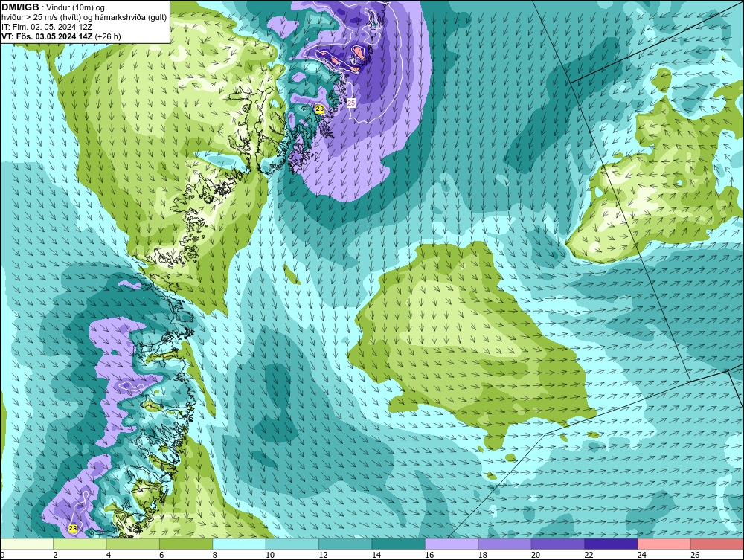Select the 14–16 m/s dark teal swatch

click(399, 544)
